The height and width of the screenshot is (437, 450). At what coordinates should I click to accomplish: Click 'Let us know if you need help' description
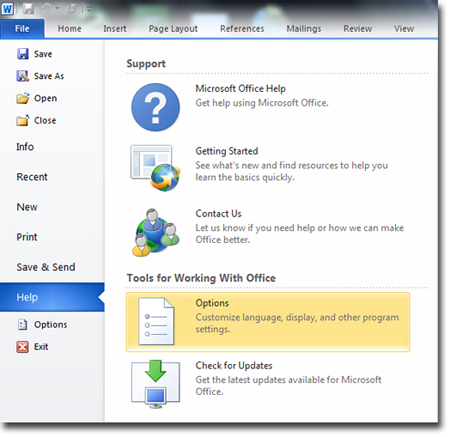pos(300,234)
